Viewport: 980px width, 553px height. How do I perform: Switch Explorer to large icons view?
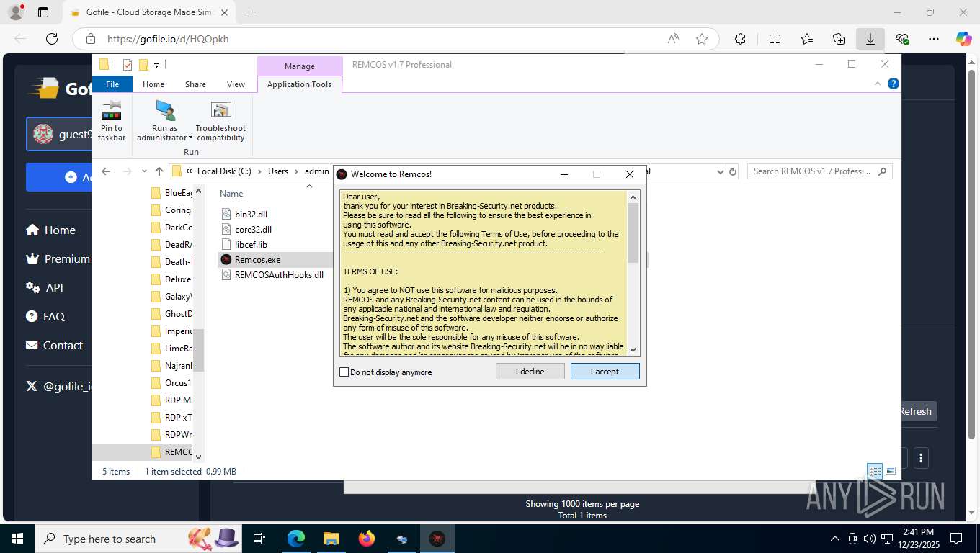click(x=891, y=471)
